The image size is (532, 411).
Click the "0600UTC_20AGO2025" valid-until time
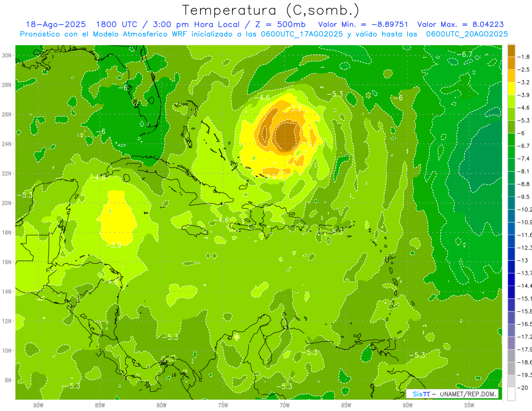(467, 34)
